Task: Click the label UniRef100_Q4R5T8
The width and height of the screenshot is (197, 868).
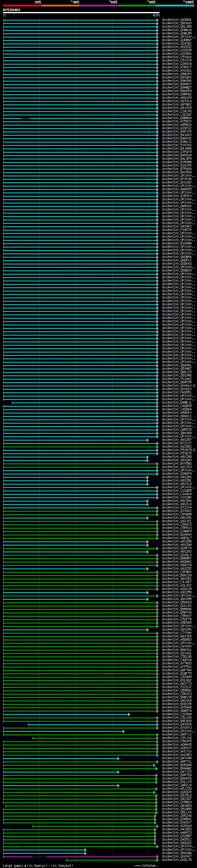Action: coord(176,430)
